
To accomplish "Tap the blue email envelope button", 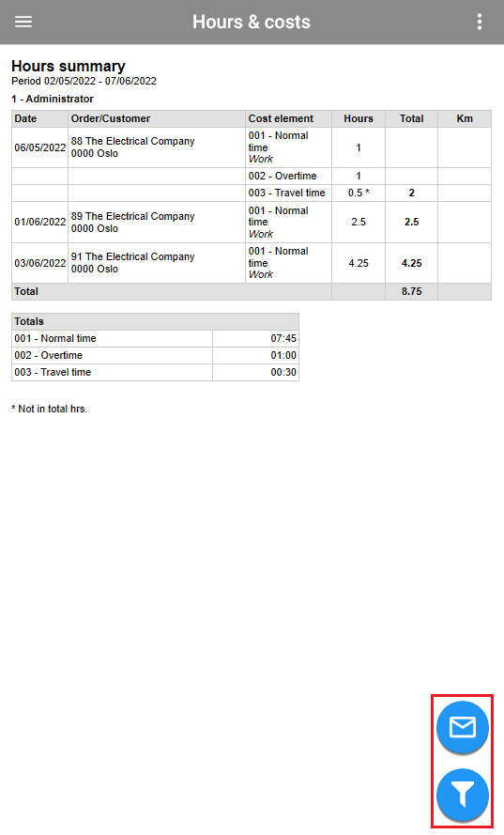I will coord(462,727).
